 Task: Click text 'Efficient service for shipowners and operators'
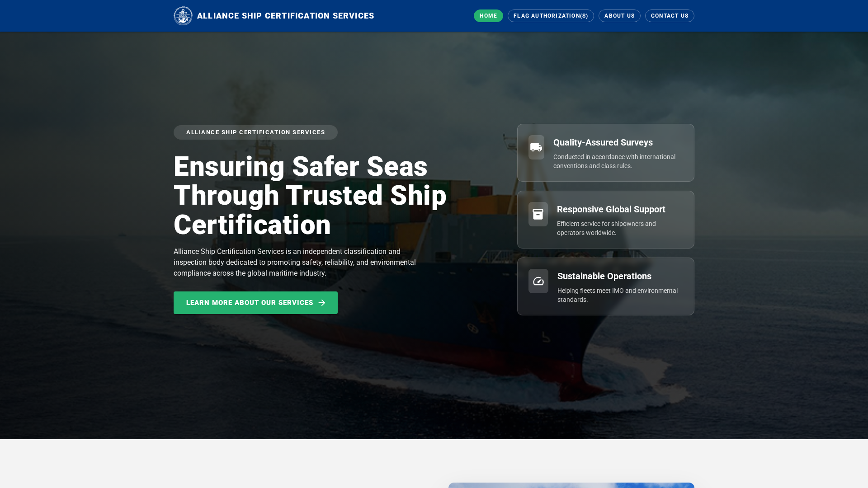click(606, 228)
